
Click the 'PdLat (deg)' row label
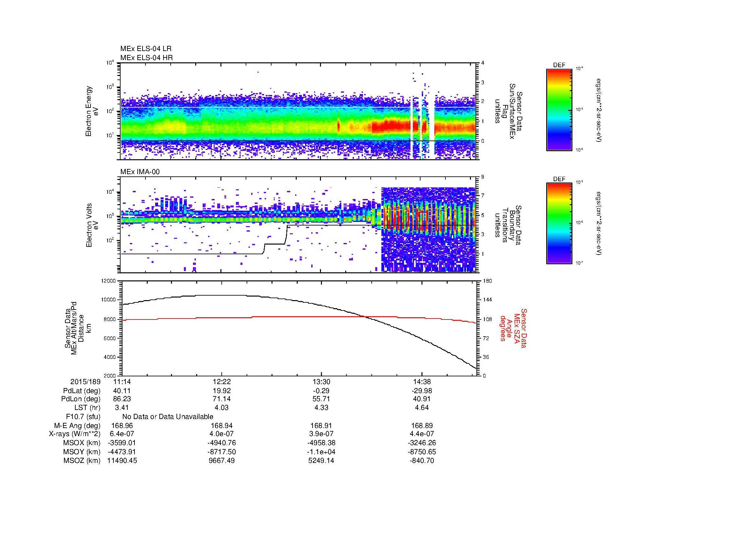(x=82, y=391)
